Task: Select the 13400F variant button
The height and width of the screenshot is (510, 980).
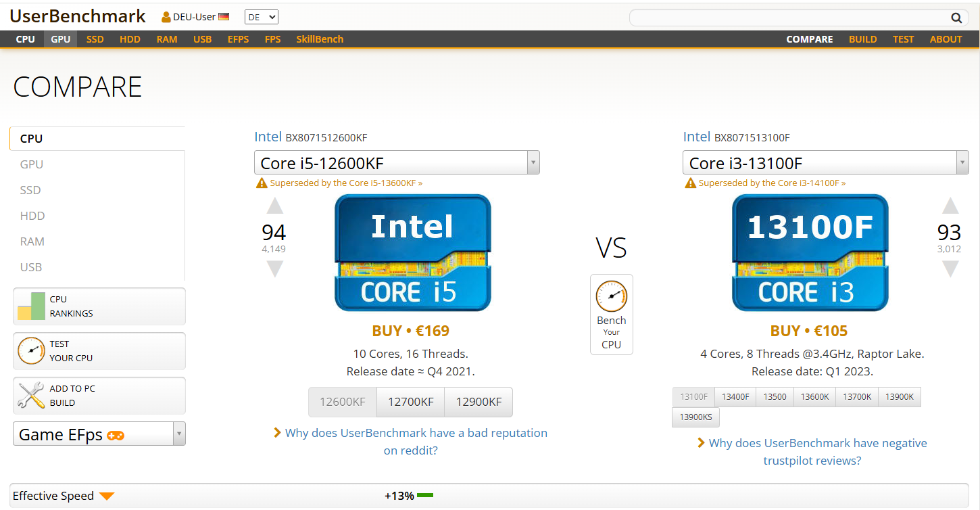Action: (735, 397)
